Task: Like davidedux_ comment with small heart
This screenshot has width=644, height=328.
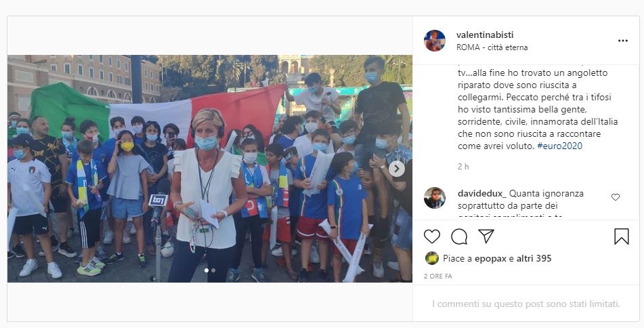Action: (616, 197)
